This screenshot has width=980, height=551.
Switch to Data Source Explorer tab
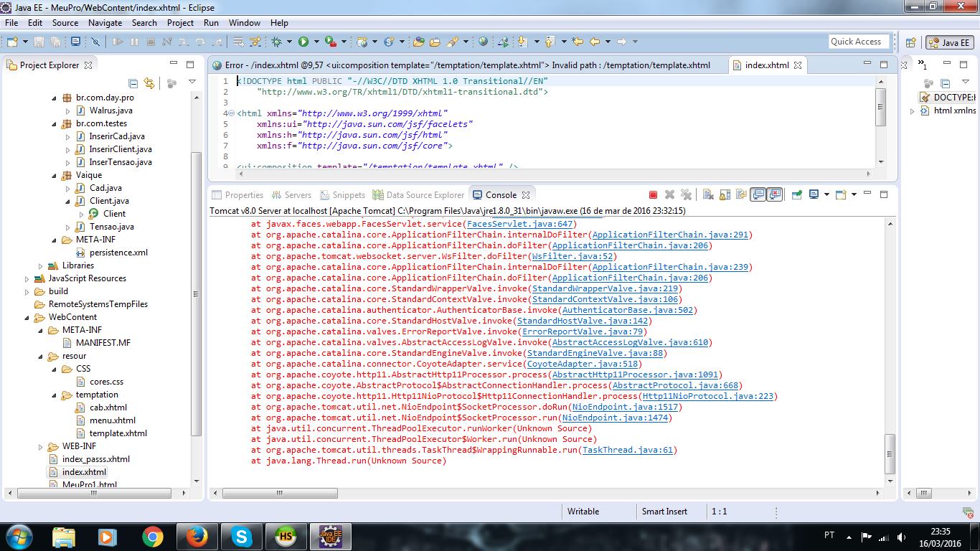click(418, 195)
